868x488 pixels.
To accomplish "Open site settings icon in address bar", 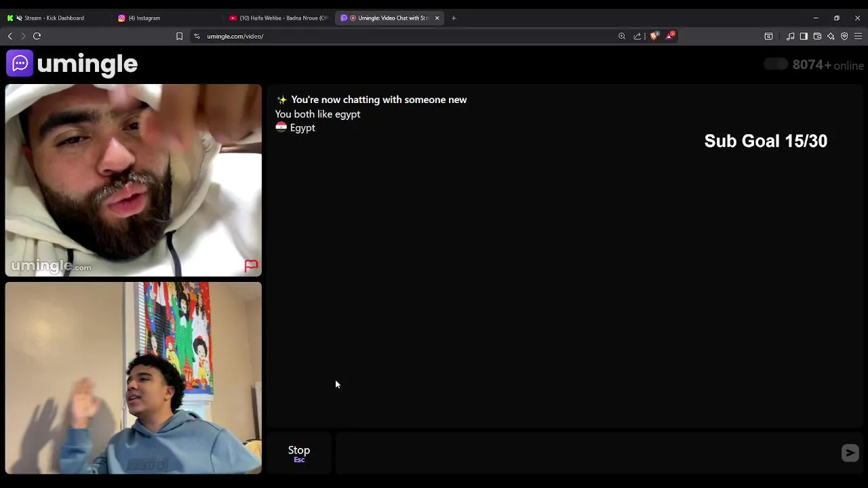I will 197,36.
